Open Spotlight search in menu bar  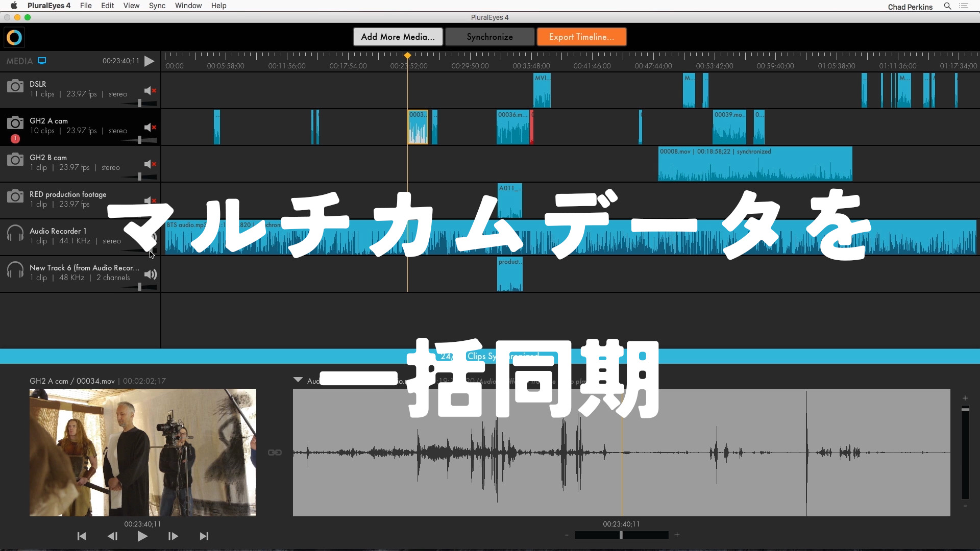pos(947,6)
